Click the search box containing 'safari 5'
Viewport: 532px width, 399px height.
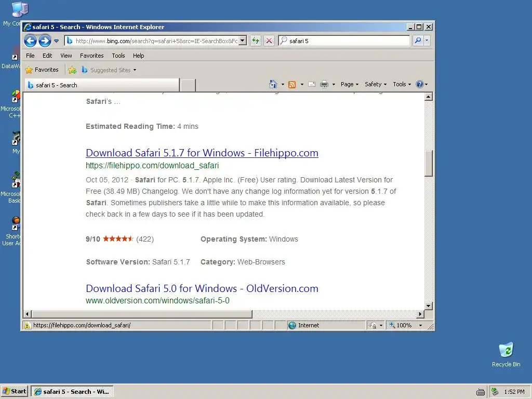click(x=344, y=41)
